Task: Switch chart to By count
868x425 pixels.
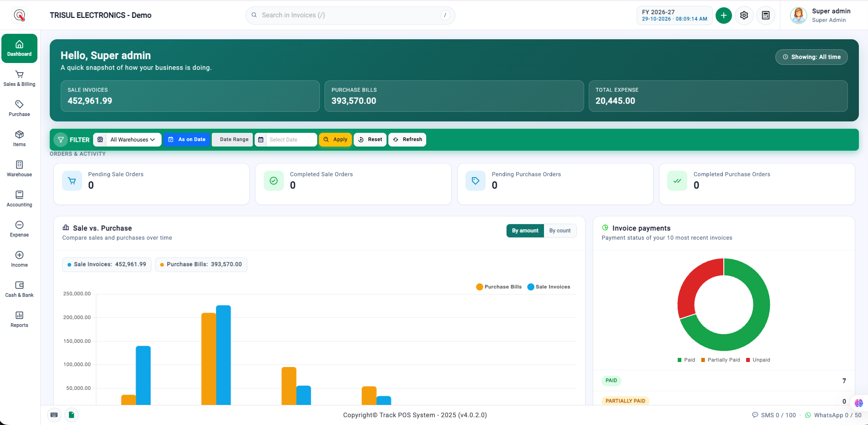Action: (560, 231)
